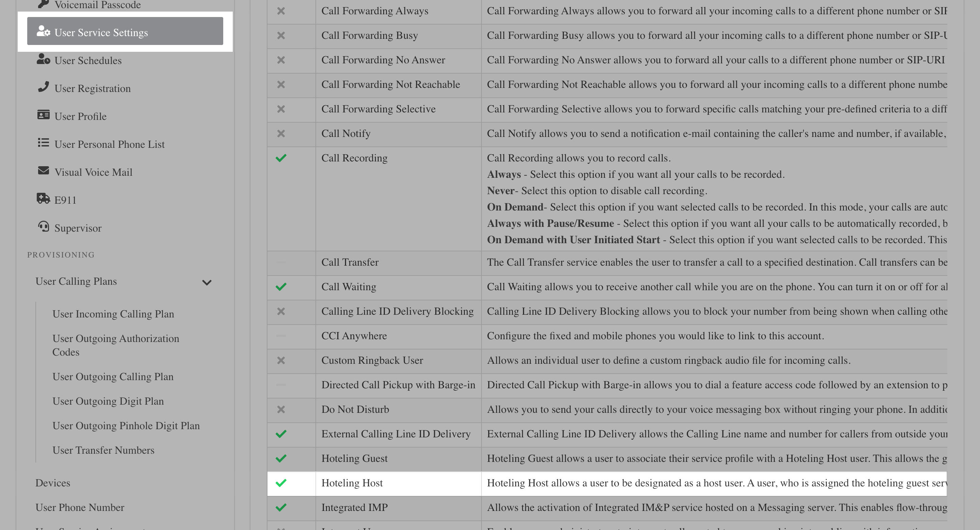The width and height of the screenshot is (980, 530).
Task: Toggle the Do Not Disturb X status
Action: 281,410
